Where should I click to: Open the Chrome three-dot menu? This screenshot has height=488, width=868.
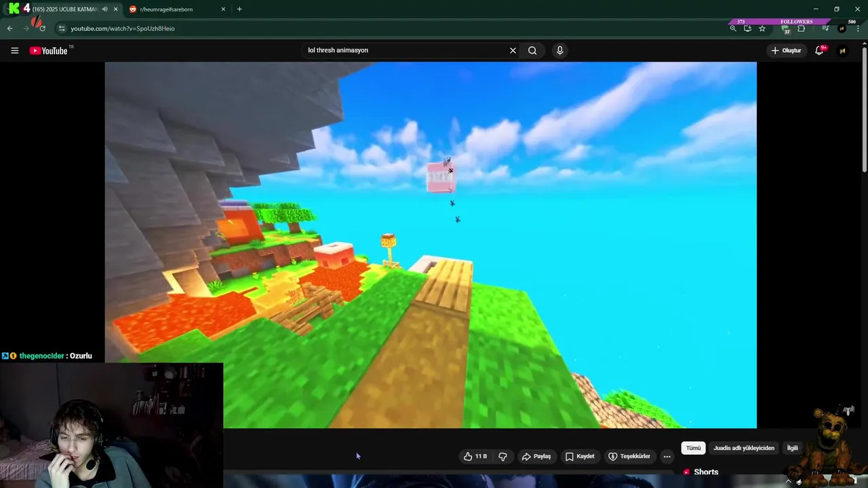[858, 28]
